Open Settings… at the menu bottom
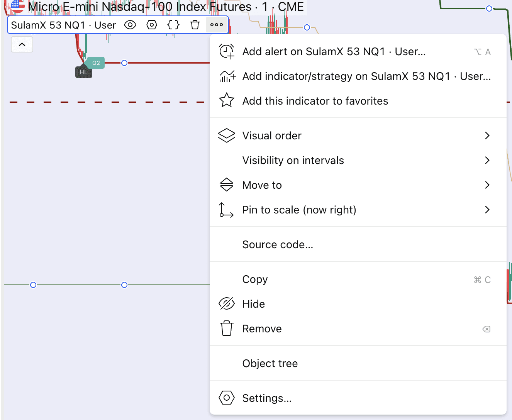This screenshot has width=512, height=420. pos(358,398)
